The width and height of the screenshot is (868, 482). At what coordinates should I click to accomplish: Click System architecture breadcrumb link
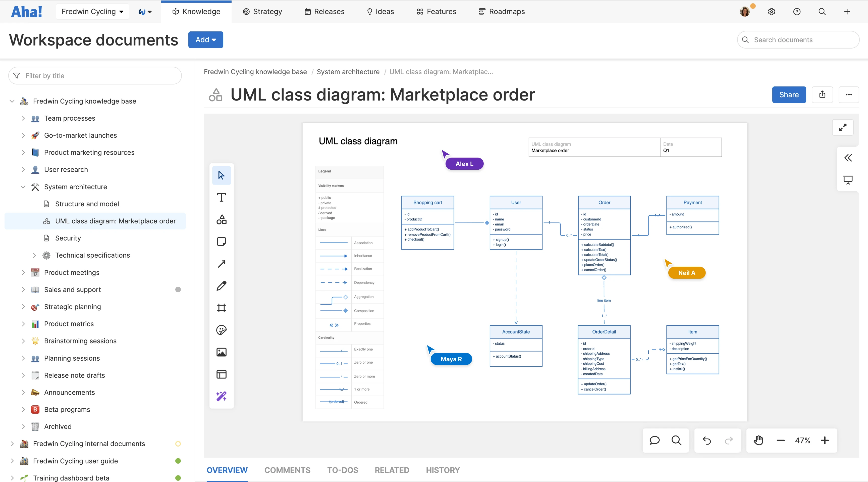(348, 72)
